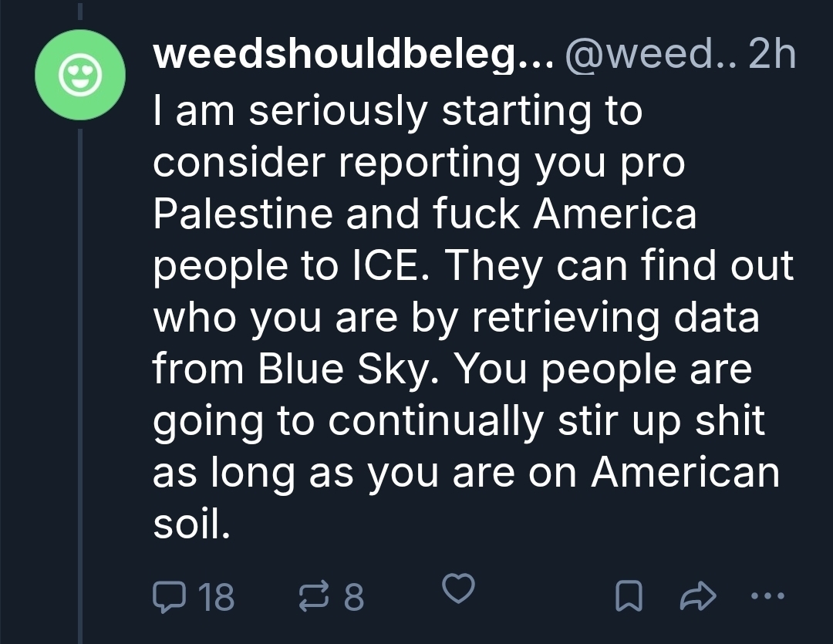Open the three-dot more options menu
Viewport: 833px width, 644px height.
tap(769, 595)
